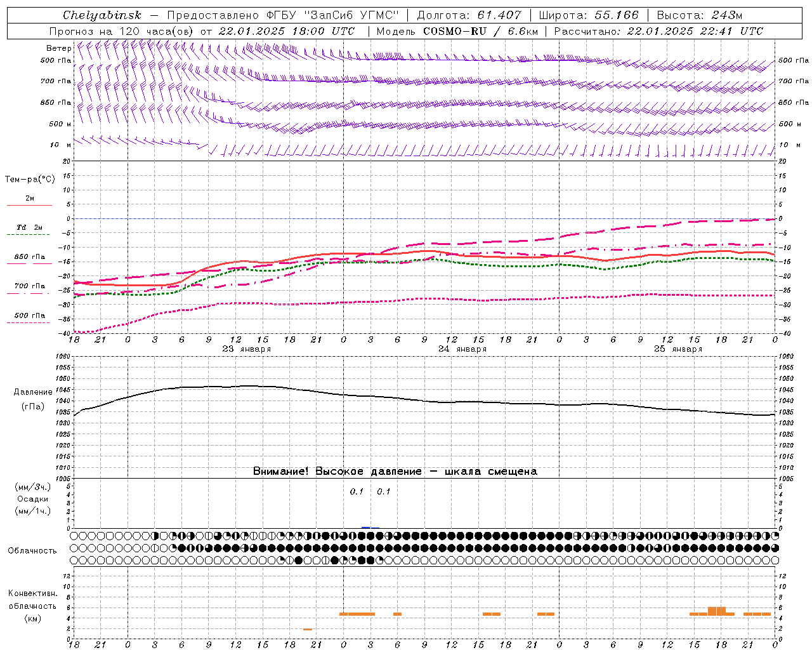Click the '(мм/3ч.)' precipitation unit label
Viewport: 812px width, 650px height.
pyautogui.click(x=33, y=487)
